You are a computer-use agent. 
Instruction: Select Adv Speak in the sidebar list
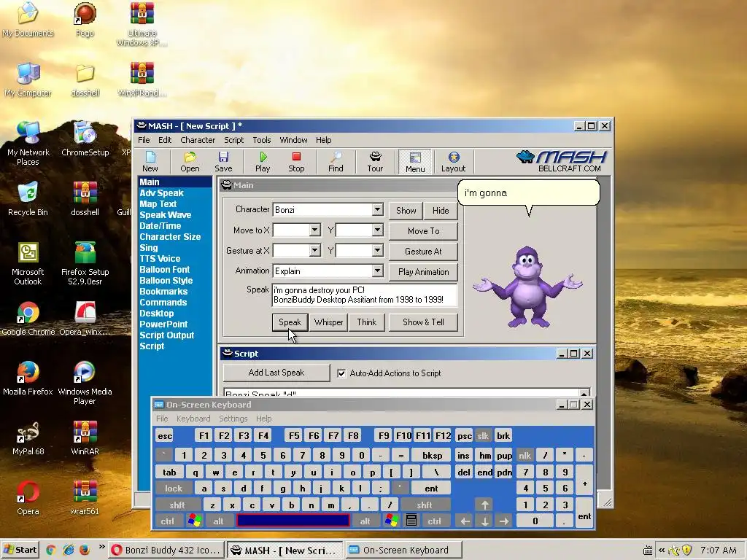(161, 192)
